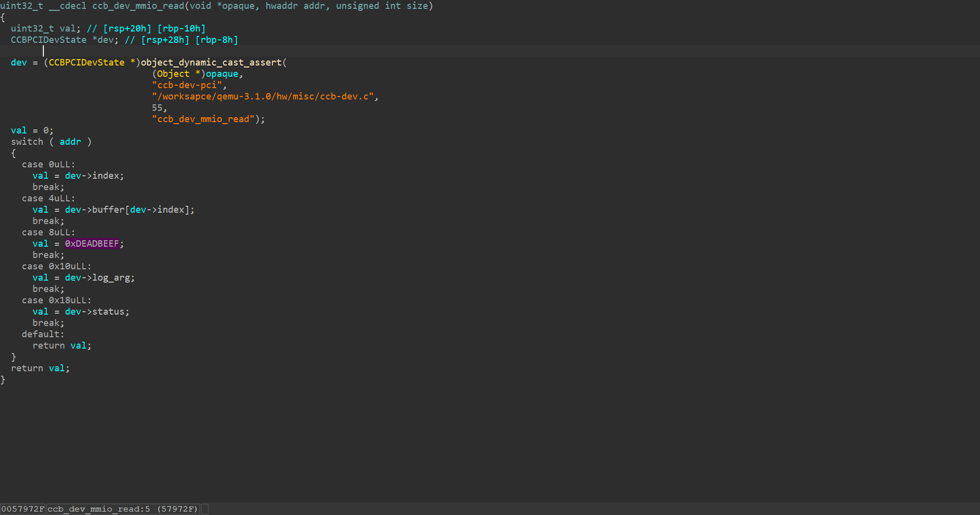Click the "ccb-dev-pci" string literal

[x=187, y=85]
